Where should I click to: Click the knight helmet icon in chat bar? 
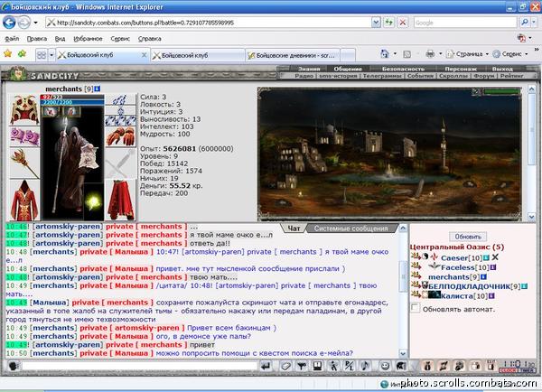[x=400, y=366]
